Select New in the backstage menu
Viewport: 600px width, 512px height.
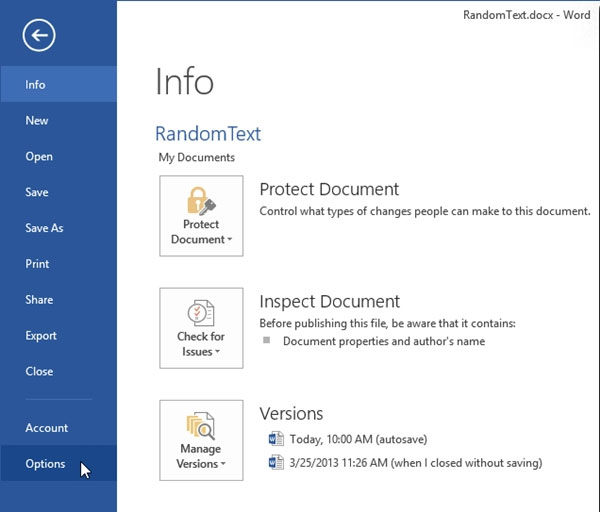point(59,121)
